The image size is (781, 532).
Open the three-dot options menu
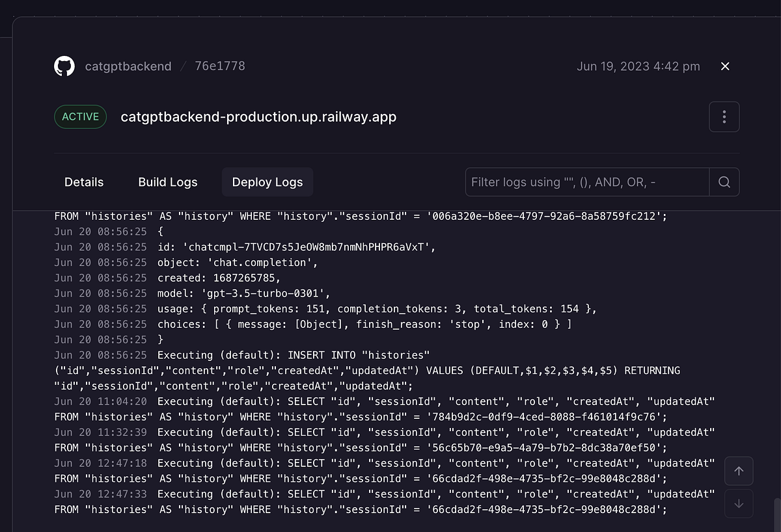(724, 116)
